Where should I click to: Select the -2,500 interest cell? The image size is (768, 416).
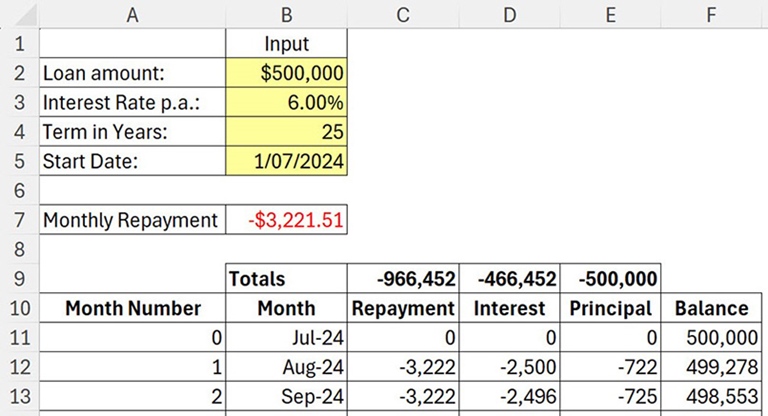(x=509, y=367)
